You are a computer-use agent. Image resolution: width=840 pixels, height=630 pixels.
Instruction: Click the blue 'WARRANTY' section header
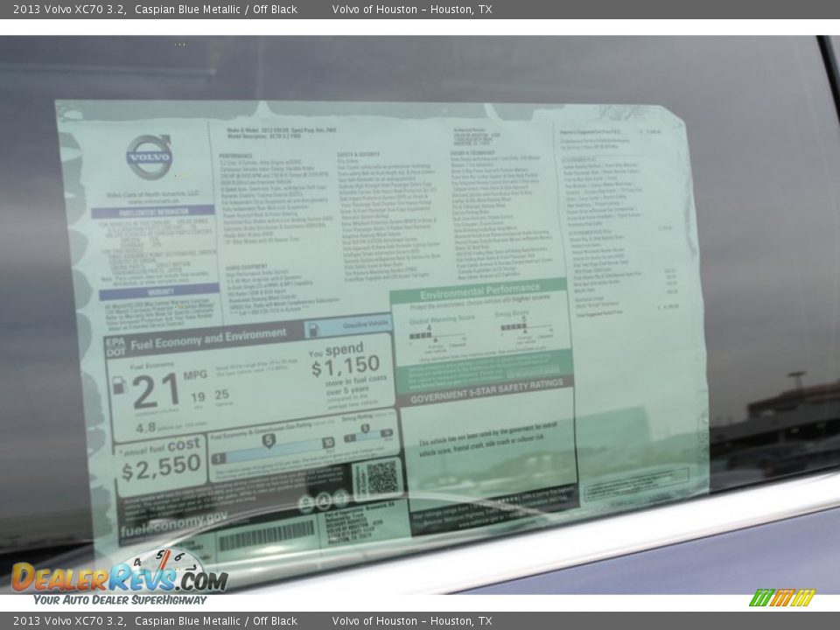[x=159, y=292]
